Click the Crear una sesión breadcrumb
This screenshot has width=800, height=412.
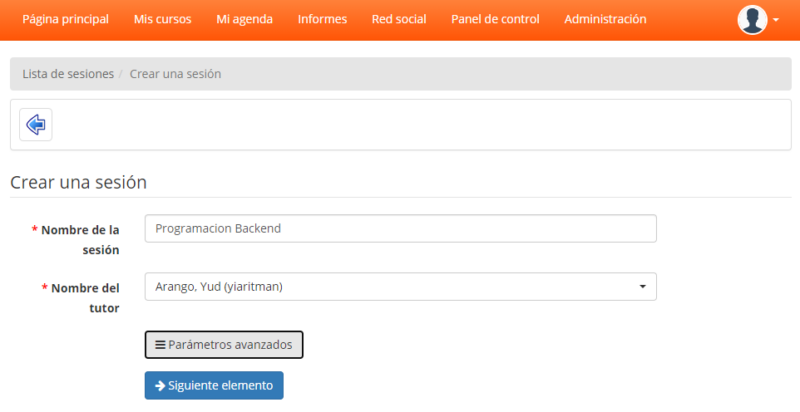pyautogui.click(x=175, y=74)
